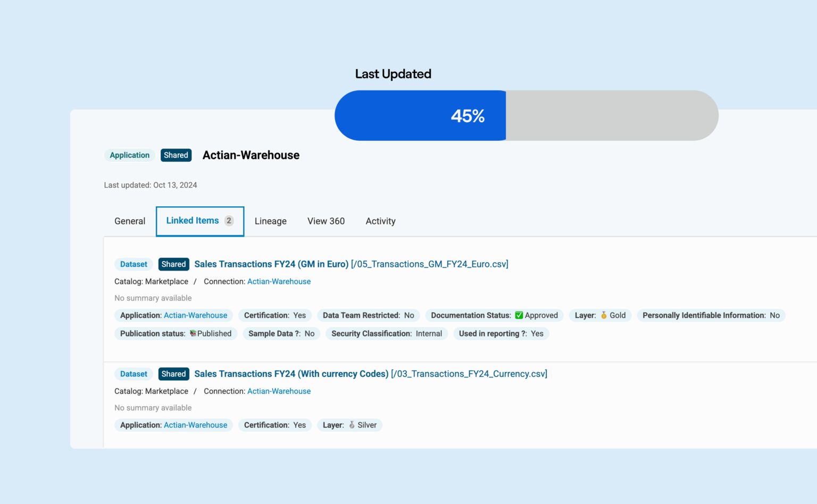Click Application Actian-Warehouse tag in GM in Euro dataset

pos(173,315)
